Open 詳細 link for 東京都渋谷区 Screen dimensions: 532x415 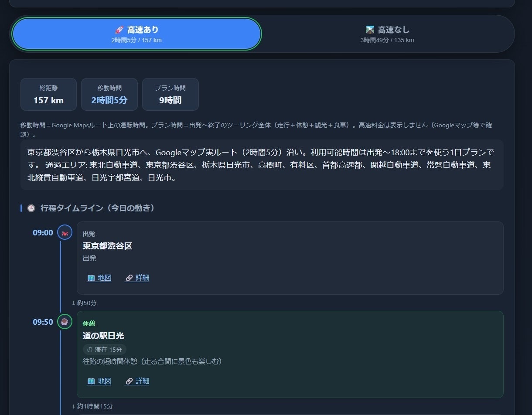tap(137, 278)
